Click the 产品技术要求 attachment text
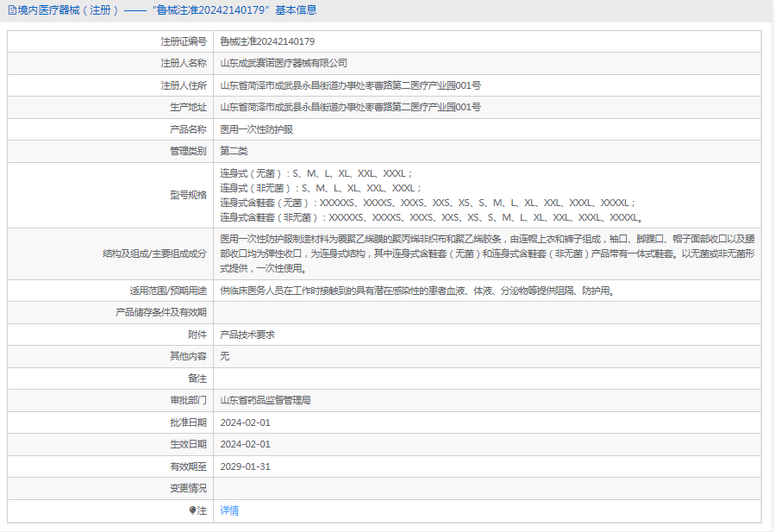The width and height of the screenshot is (775, 532). click(247, 334)
